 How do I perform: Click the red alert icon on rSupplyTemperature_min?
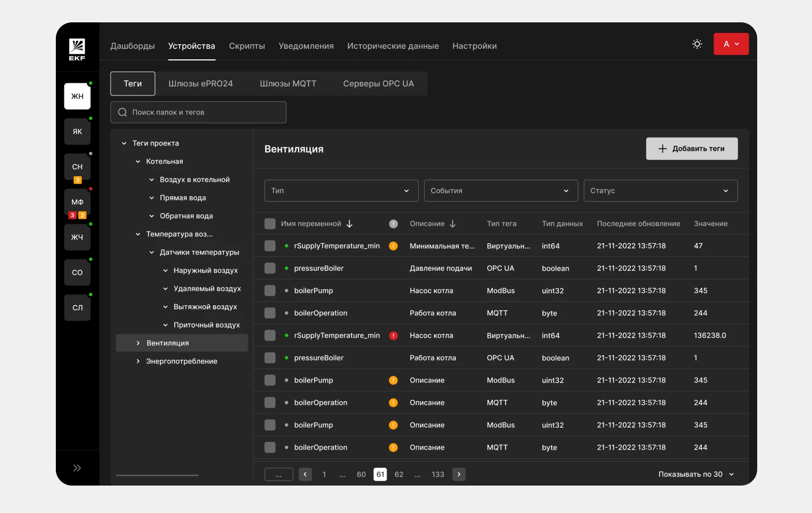point(393,336)
